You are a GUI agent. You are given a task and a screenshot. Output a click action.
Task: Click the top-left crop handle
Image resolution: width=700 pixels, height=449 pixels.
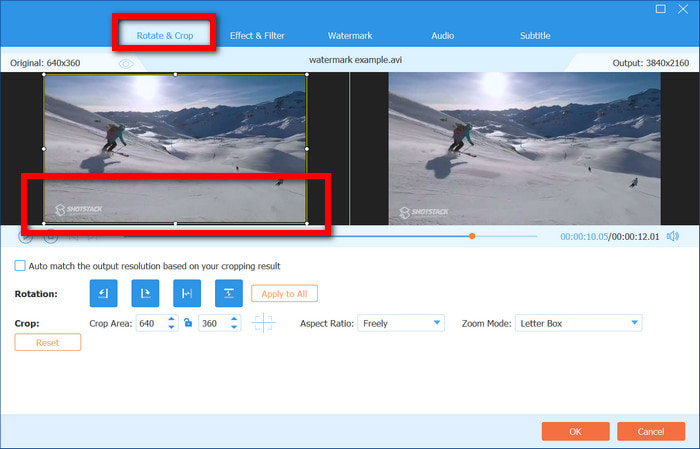[x=44, y=75]
